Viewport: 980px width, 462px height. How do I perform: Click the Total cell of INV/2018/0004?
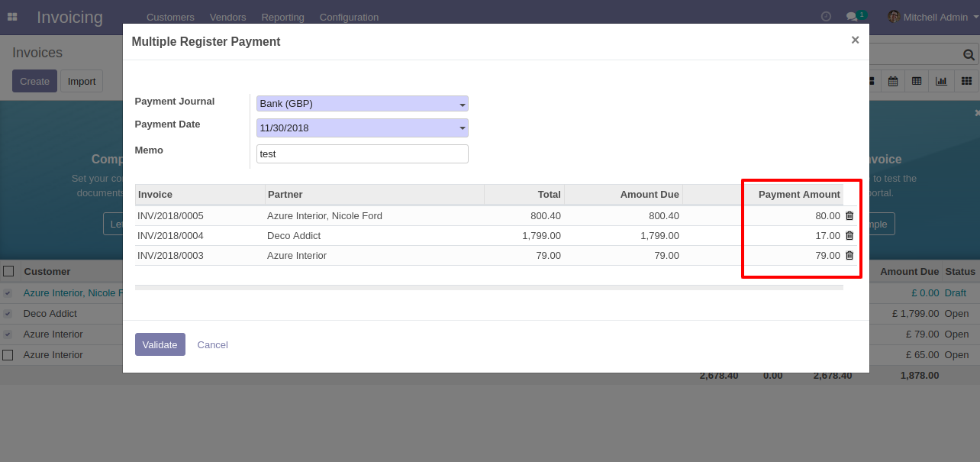tap(524, 236)
